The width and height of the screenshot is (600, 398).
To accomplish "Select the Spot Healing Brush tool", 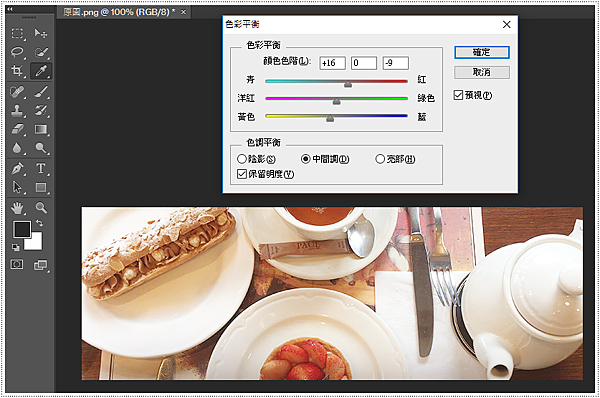I will [17, 92].
